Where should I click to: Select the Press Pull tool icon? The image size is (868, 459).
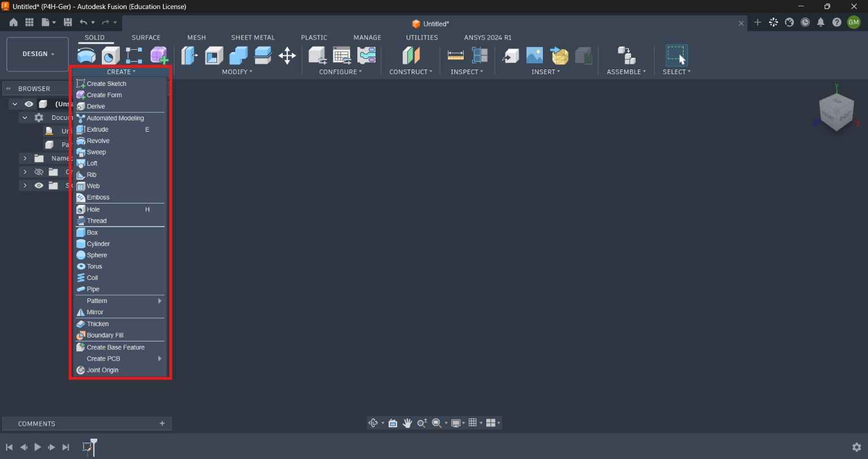click(x=189, y=55)
